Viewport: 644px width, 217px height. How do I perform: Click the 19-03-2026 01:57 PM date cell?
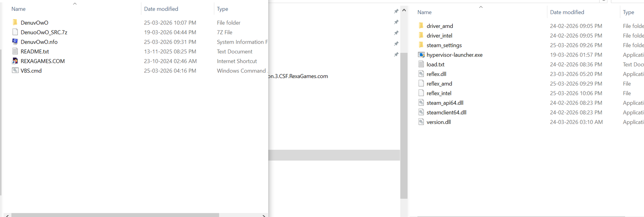[576, 55]
